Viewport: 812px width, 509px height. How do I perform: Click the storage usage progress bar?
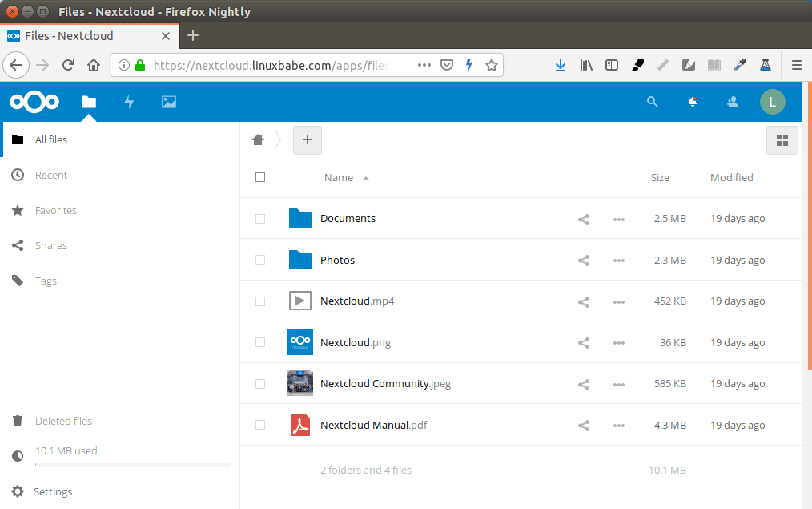[x=132, y=464]
